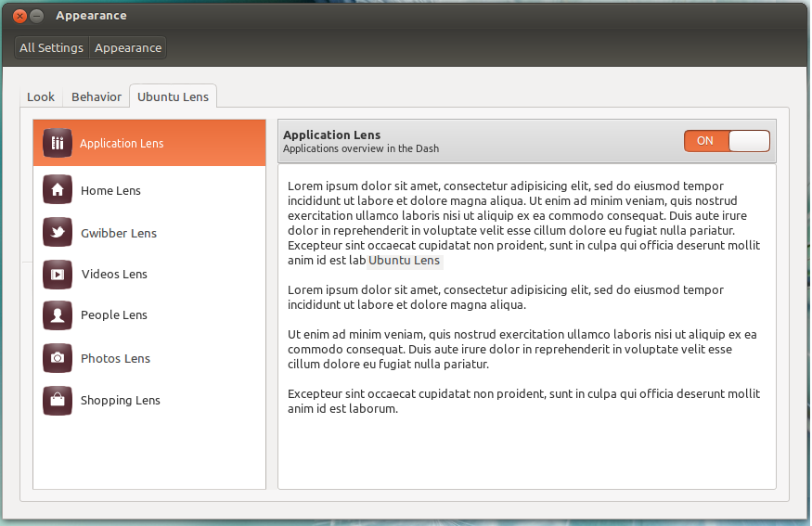
Task: Select the Ubuntu Lens tab
Action: coord(173,96)
